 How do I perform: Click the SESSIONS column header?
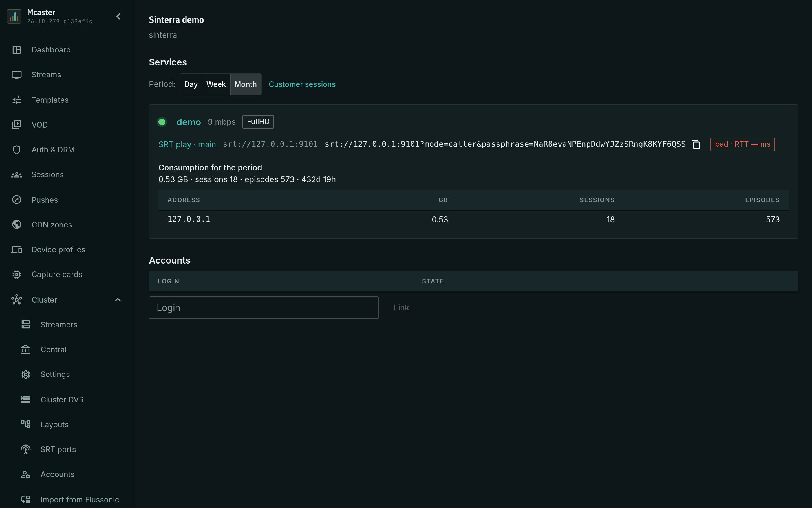[597, 200]
